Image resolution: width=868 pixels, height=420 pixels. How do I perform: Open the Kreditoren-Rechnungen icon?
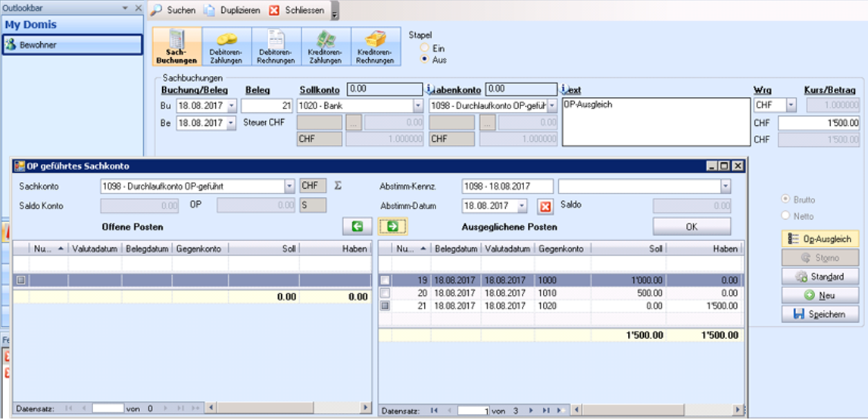[376, 47]
